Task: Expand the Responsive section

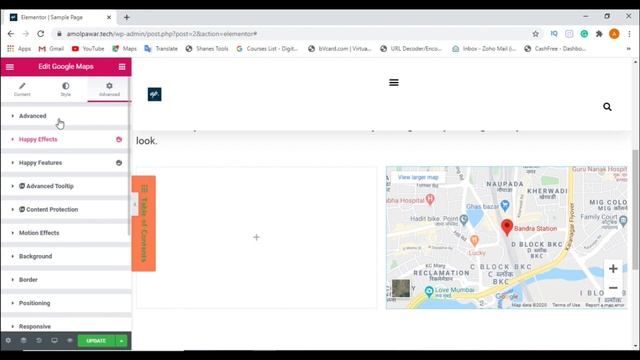Action: coord(65,326)
